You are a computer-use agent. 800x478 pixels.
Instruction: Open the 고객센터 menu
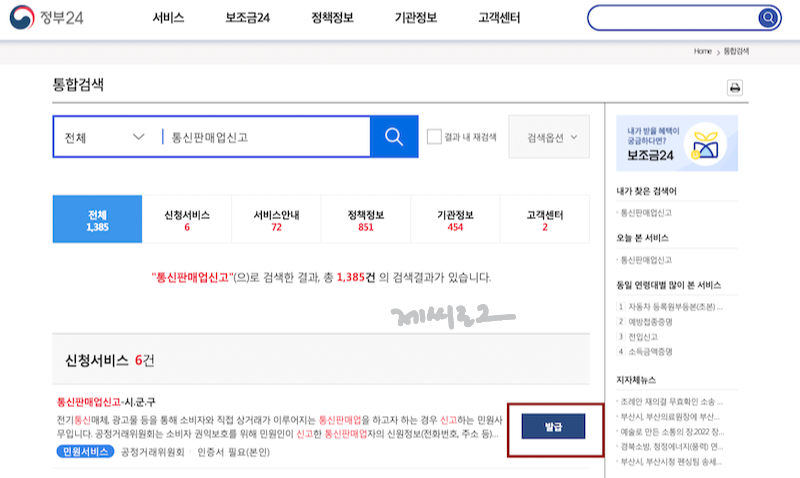499,18
